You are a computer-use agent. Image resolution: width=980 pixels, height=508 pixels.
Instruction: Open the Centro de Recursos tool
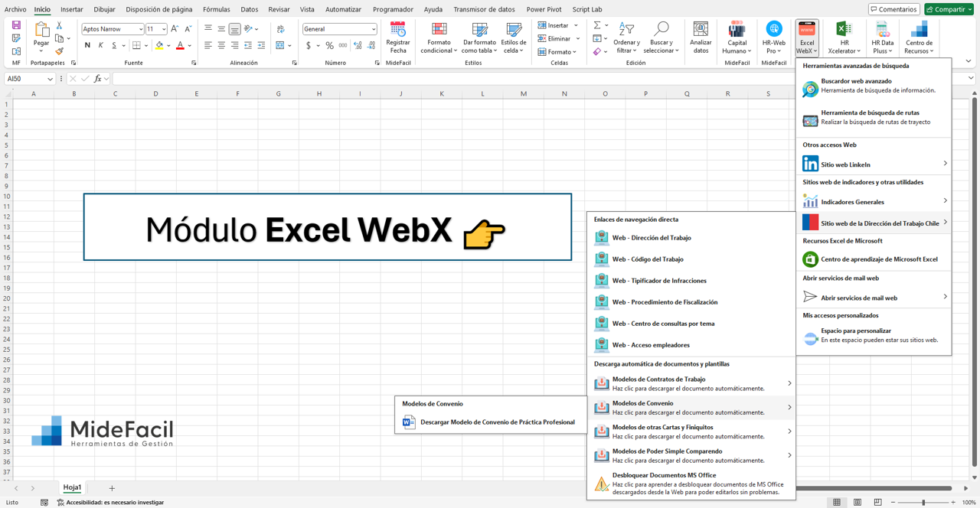919,37
